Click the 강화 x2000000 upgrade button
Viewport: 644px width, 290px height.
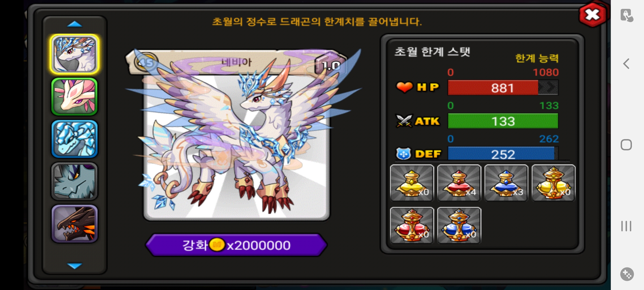pyautogui.click(x=236, y=245)
